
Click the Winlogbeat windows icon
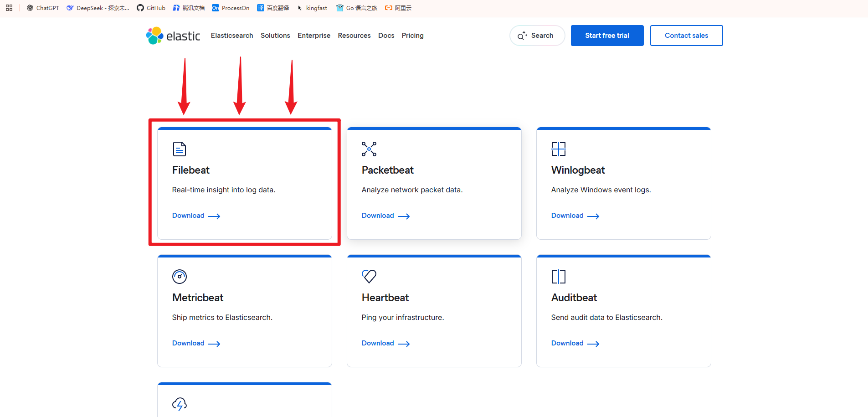pyautogui.click(x=559, y=149)
